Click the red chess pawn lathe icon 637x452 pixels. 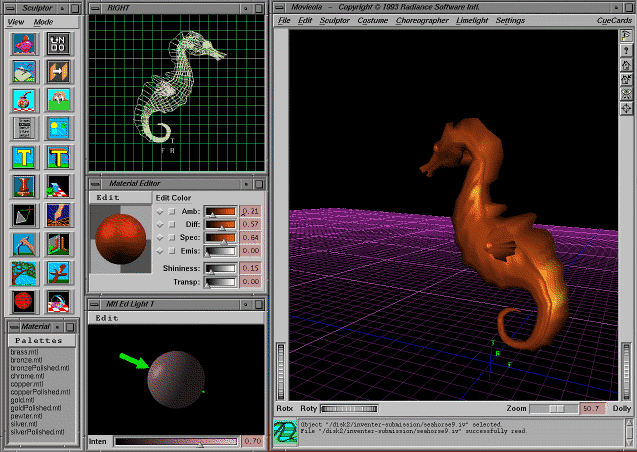pos(25,185)
